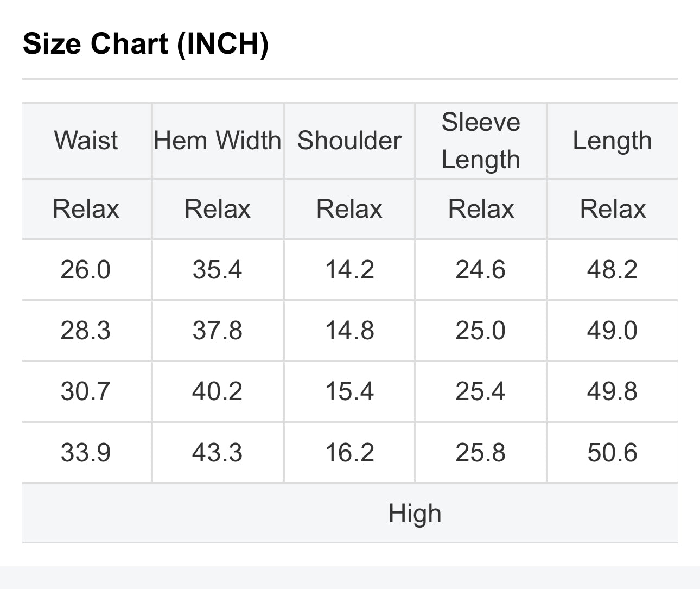
Task: Select the 26.0 waist value
Action: coord(86,270)
